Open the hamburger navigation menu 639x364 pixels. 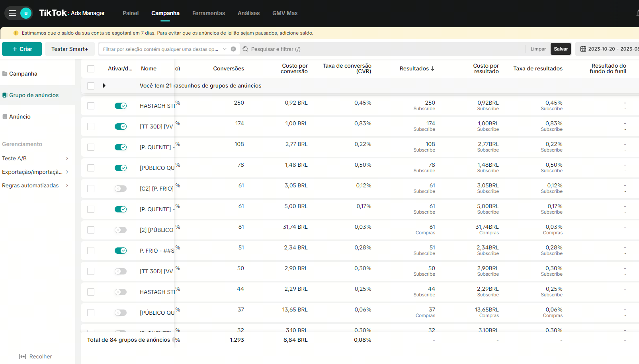click(x=12, y=13)
